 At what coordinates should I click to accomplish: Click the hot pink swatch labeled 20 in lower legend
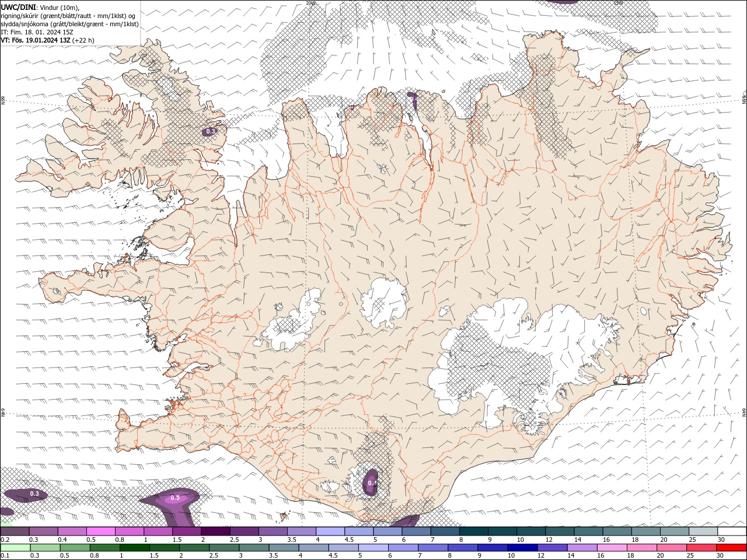point(672,548)
